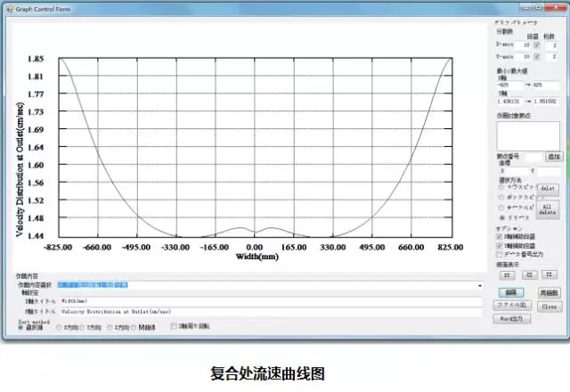Click the delet button
570x392 pixels.
[x=548, y=189]
